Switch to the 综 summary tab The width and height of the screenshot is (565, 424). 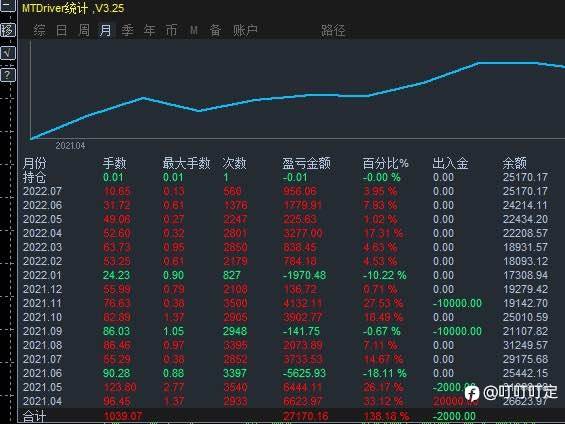click(40, 30)
